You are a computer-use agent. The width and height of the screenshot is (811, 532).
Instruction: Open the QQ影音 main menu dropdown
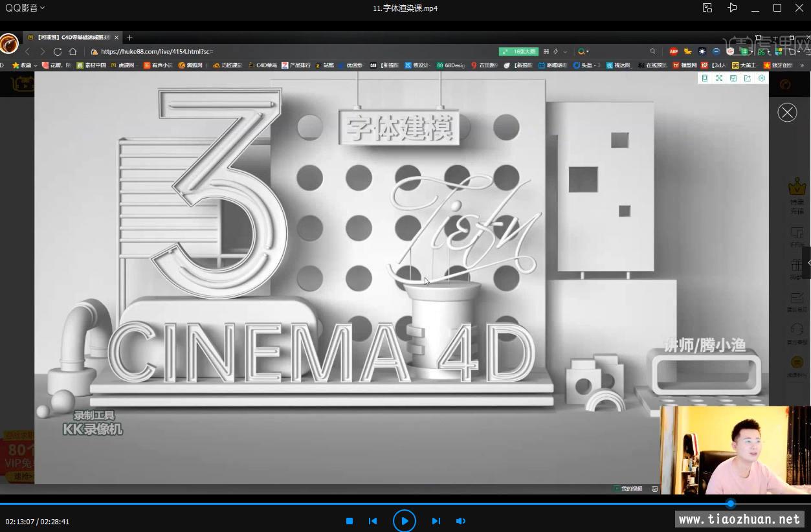point(25,8)
